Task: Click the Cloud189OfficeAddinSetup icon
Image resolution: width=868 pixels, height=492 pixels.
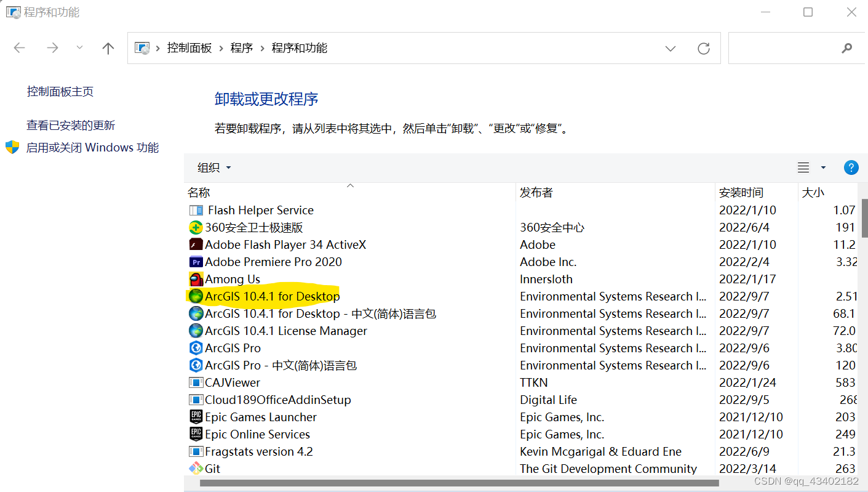Action: pyautogui.click(x=196, y=400)
